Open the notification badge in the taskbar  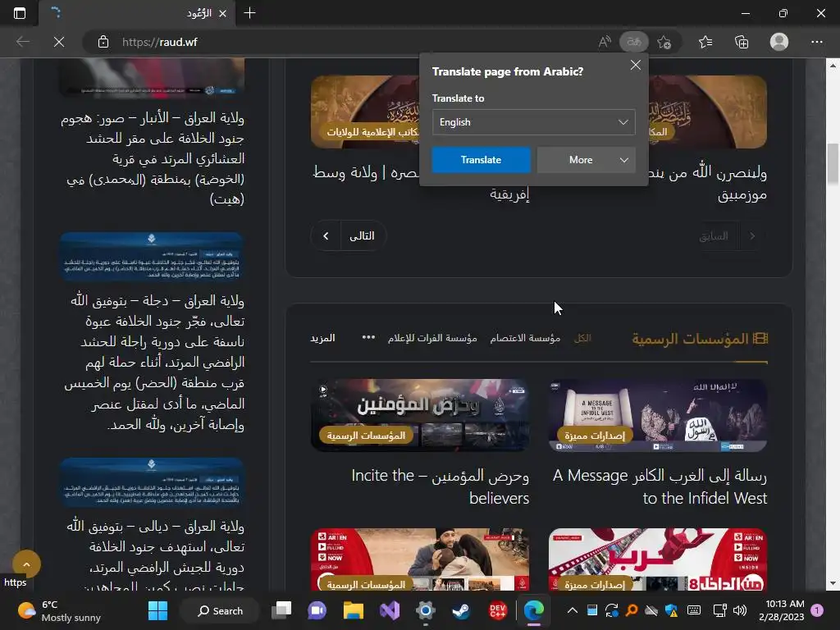(x=817, y=610)
